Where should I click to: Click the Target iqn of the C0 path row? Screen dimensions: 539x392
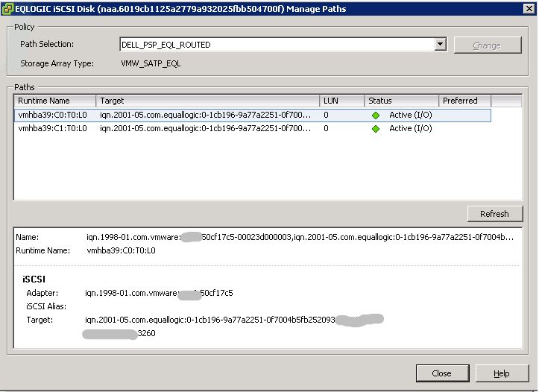tap(205, 115)
